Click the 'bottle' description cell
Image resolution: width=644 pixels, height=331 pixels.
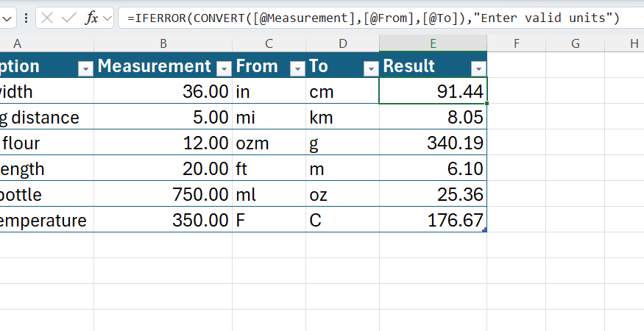(47, 194)
